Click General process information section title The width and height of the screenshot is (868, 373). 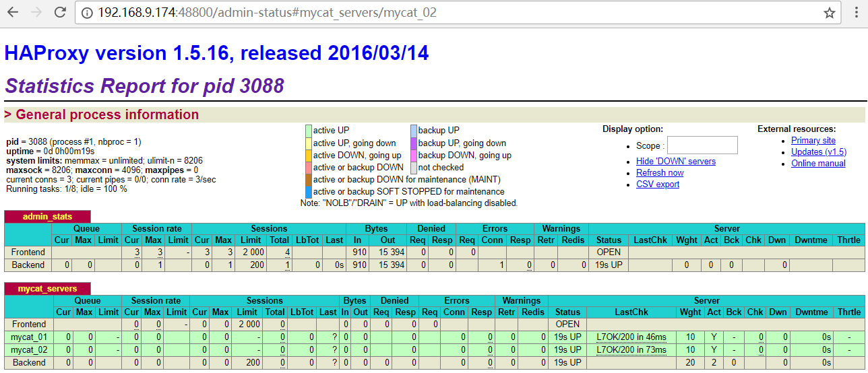102,114
